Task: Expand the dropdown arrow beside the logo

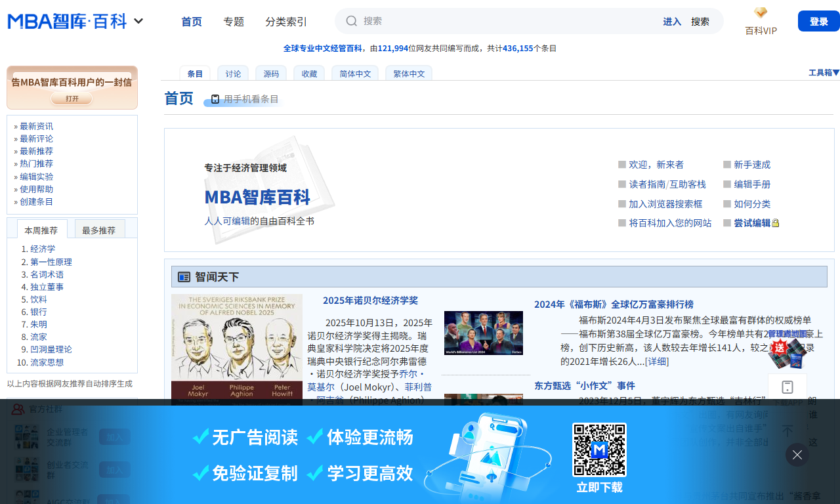Action: tap(138, 21)
